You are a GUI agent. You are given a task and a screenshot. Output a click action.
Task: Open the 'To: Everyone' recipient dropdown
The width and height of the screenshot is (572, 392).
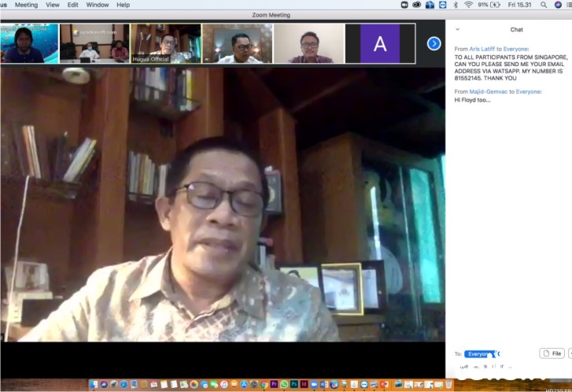tap(479, 354)
